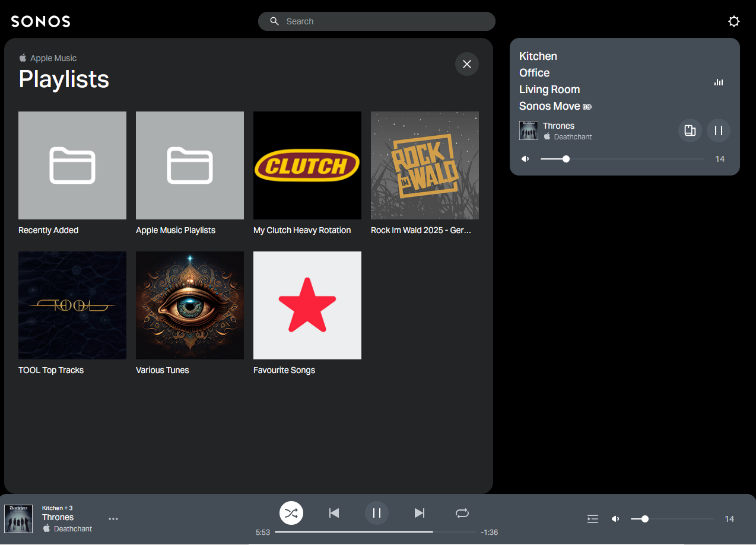The height and width of the screenshot is (545, 756).
Task: Mute the group via room card speaker icon
Action: point(525,159)
